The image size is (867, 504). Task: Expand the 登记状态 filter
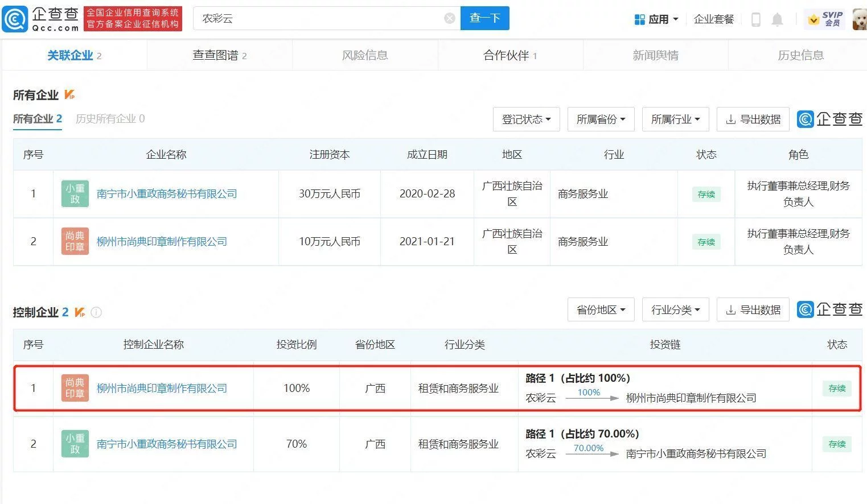click(x=527, y=119)
